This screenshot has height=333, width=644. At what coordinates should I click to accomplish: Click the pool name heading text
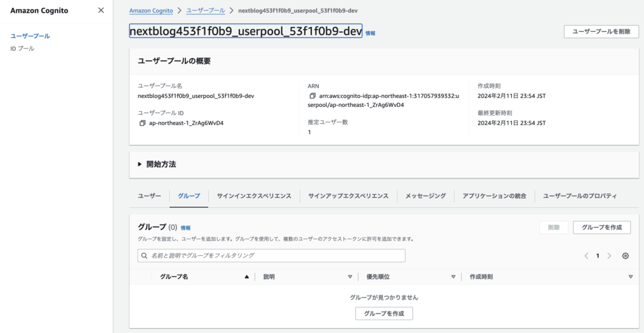coord(246,31)
